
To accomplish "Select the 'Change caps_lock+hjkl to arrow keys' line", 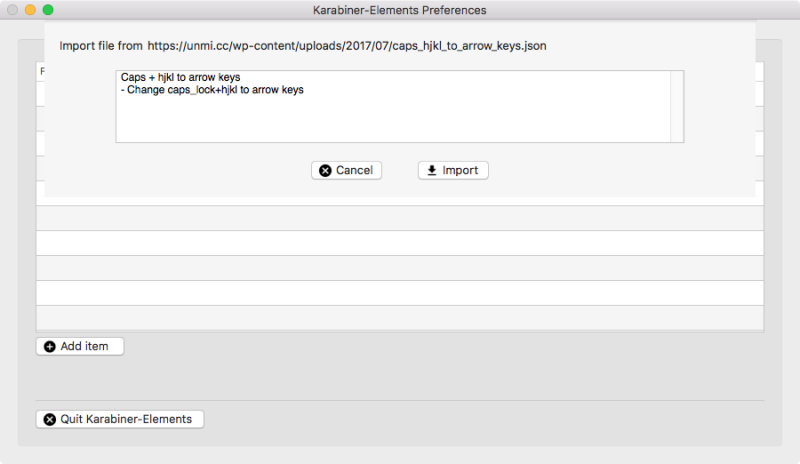I will click(210, 90).
